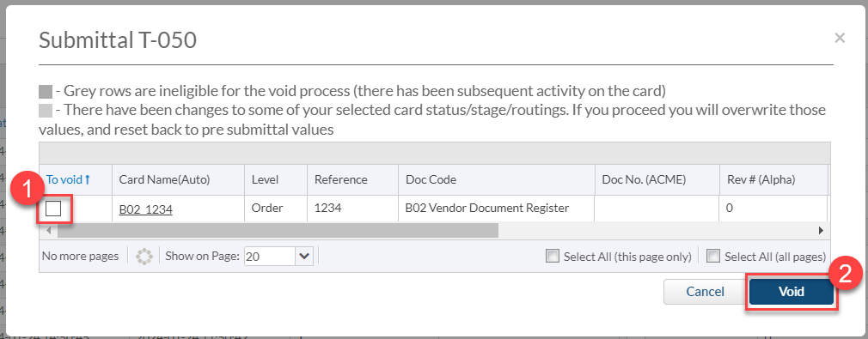
Task: Click the Cancel button
Action: click(x=705, y=292)
